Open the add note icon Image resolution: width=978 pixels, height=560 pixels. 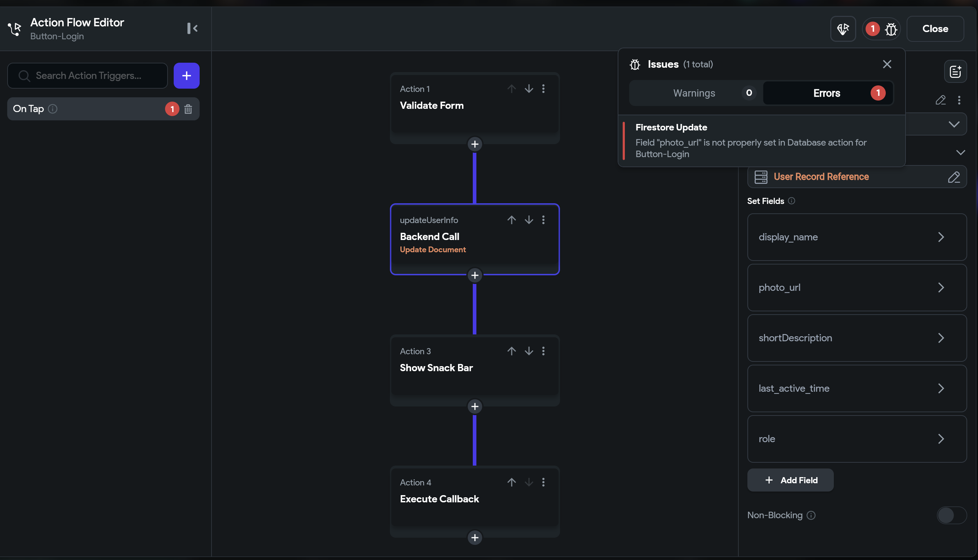(x=955, y=72)
